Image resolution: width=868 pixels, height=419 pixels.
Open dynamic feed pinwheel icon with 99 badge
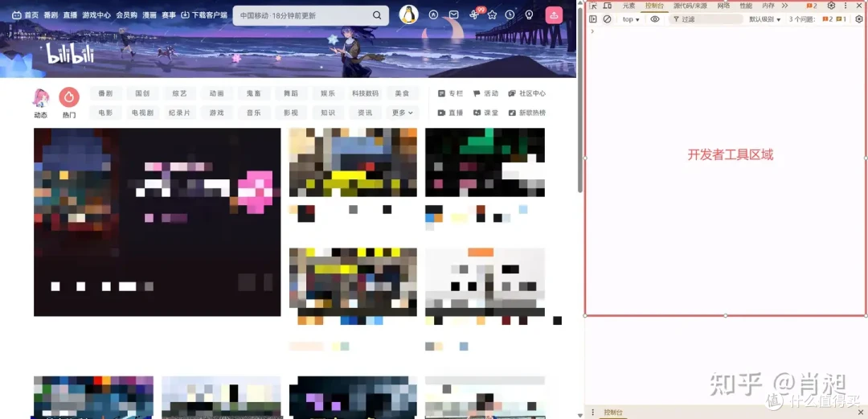pos(474,15)
